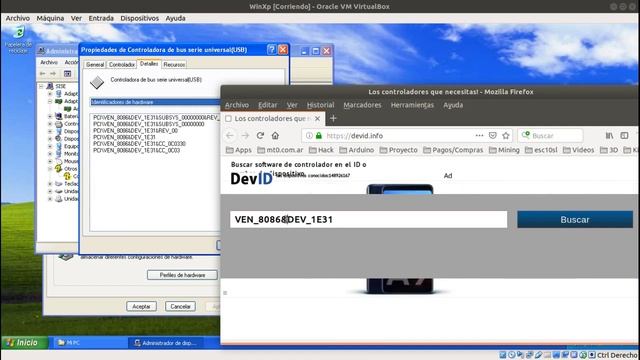Open the VirtualBox Archivo menu
640x360 pixels.
18,18
